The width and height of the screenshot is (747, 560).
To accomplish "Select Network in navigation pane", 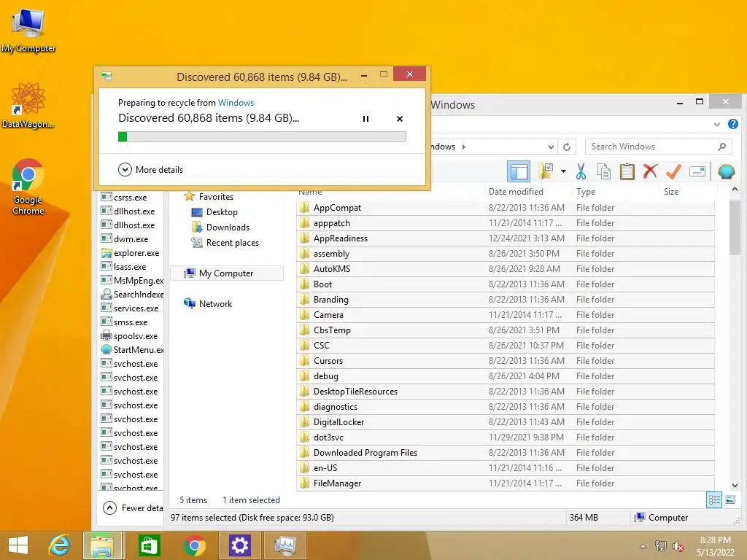I will (x=208, y=304).
